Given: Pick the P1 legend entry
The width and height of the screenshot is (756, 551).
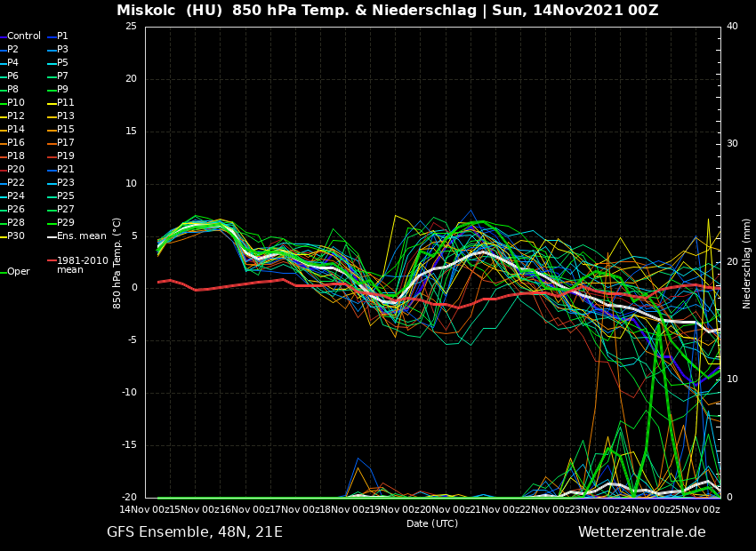Looking at the screenshot, I should pyautogui.click(x=62, y=36).
